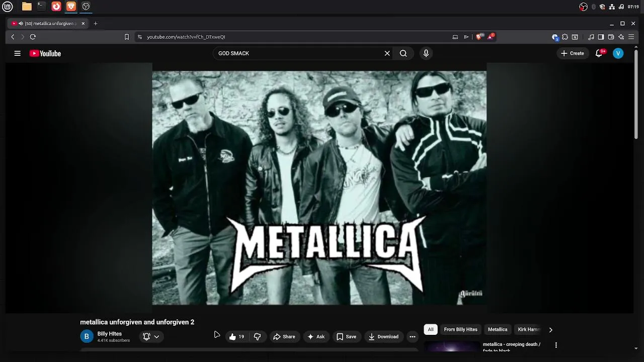
Task: Show more filter chips with arrow
Action: tap(550, 330)
